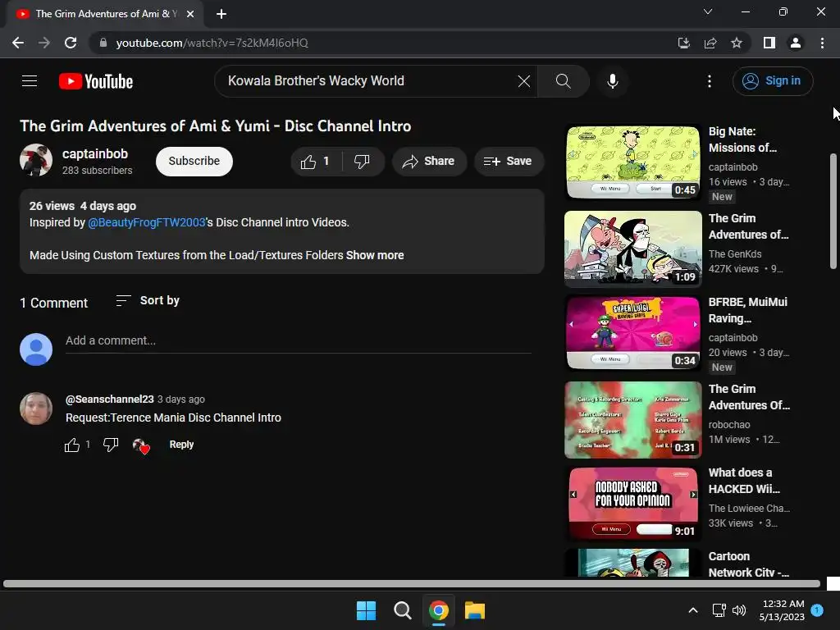Open BFRBE, MuiMui Raving thumbnail

click(x=632, y=333)
